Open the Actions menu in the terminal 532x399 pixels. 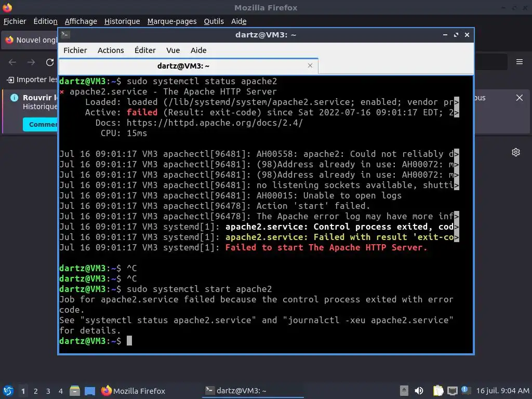coord(111,50)
